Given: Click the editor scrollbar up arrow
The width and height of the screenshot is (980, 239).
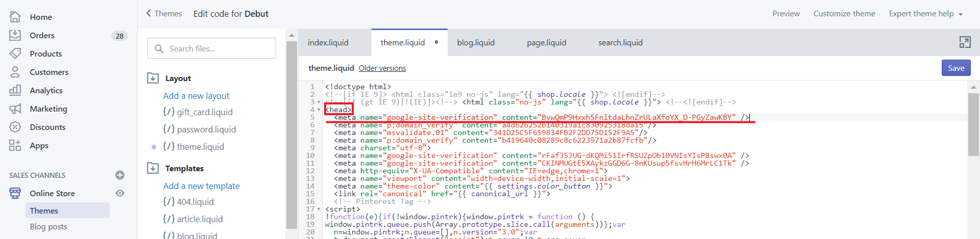Looking at the screenshot, I should (973, 87).
